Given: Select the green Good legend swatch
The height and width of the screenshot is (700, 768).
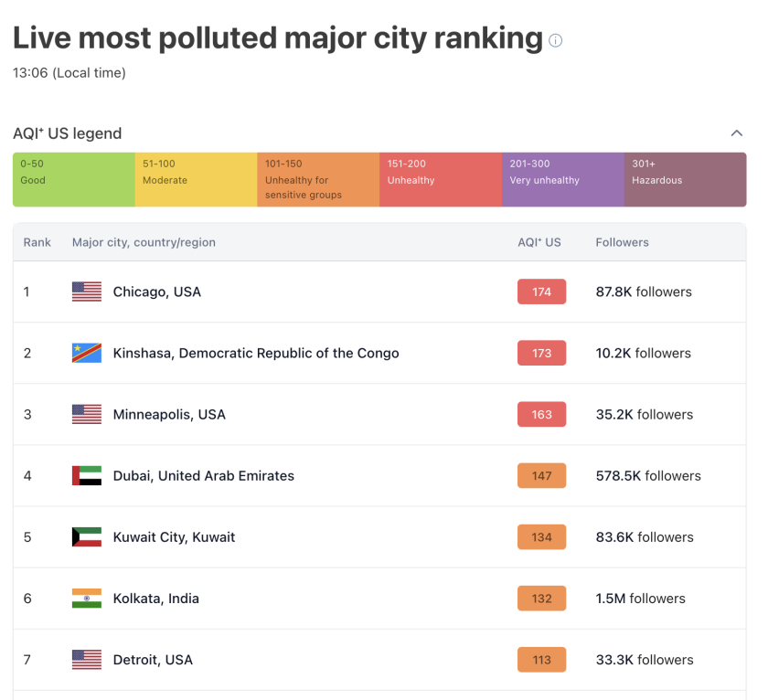Looking at the screenshot, I should [x=73, y=179].
